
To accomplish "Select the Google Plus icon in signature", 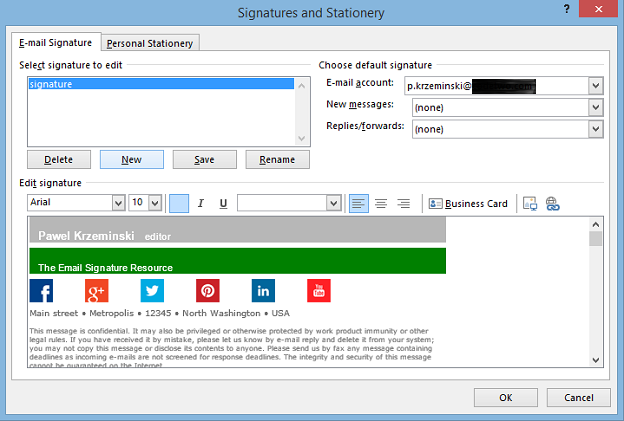I will [x=97, y=290].
